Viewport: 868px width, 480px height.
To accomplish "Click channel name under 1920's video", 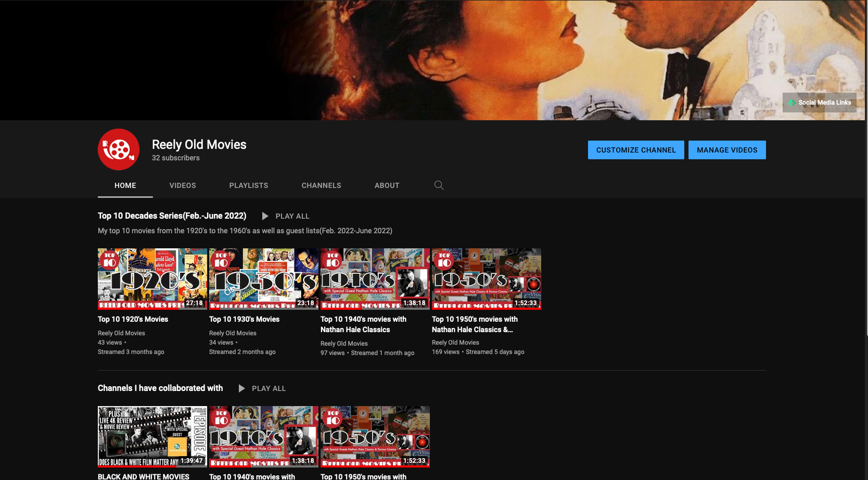I will tap(121, 333).
